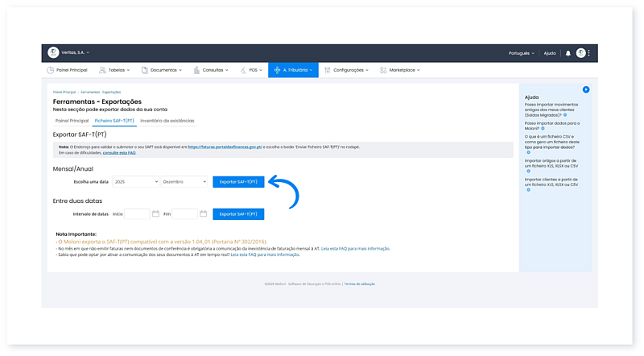Image resolution: width=644 pixels, height=356 pixels.
Task: Click the Veritas company logo icon
Action: pos(54,53)
